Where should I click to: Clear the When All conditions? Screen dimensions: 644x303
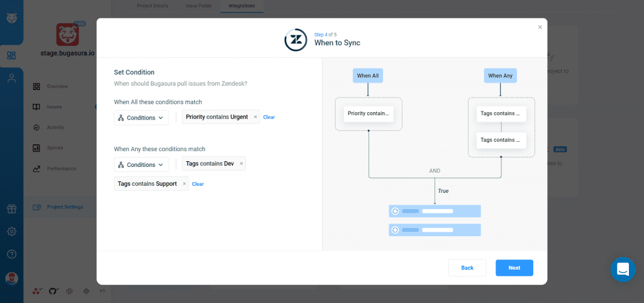[269, 117]
